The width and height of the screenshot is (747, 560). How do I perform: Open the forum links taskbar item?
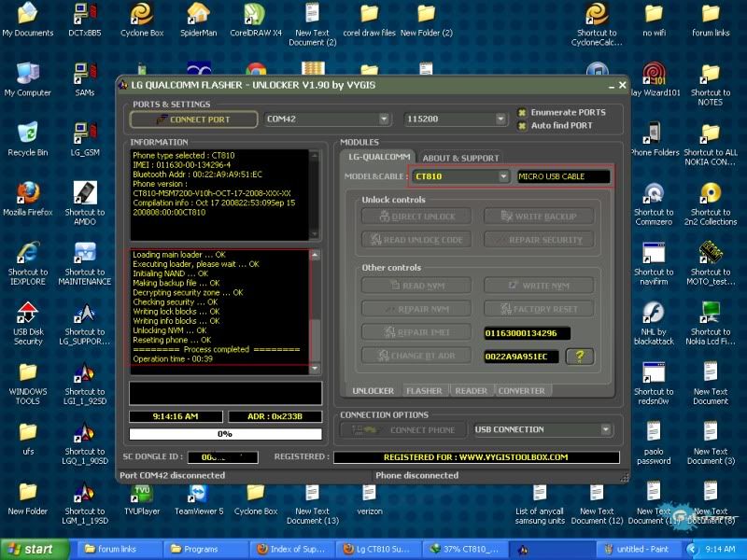click(x=119, y=549)
